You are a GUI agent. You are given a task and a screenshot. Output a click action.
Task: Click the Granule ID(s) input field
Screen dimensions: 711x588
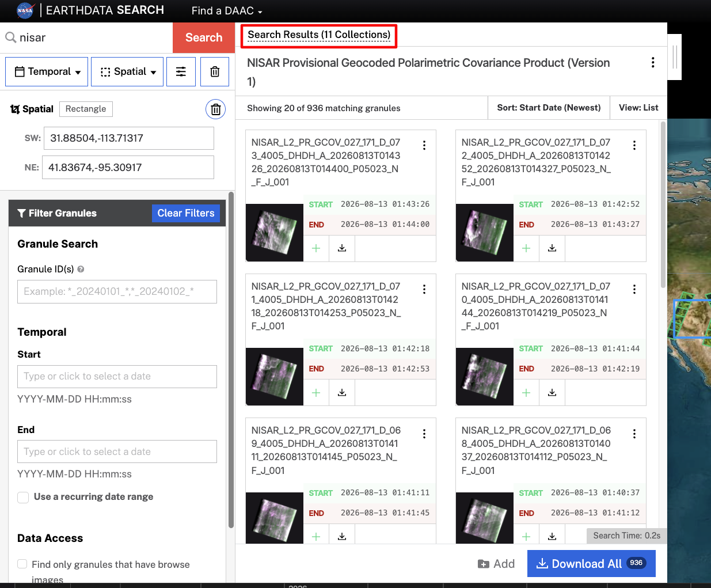pos(117,291)
